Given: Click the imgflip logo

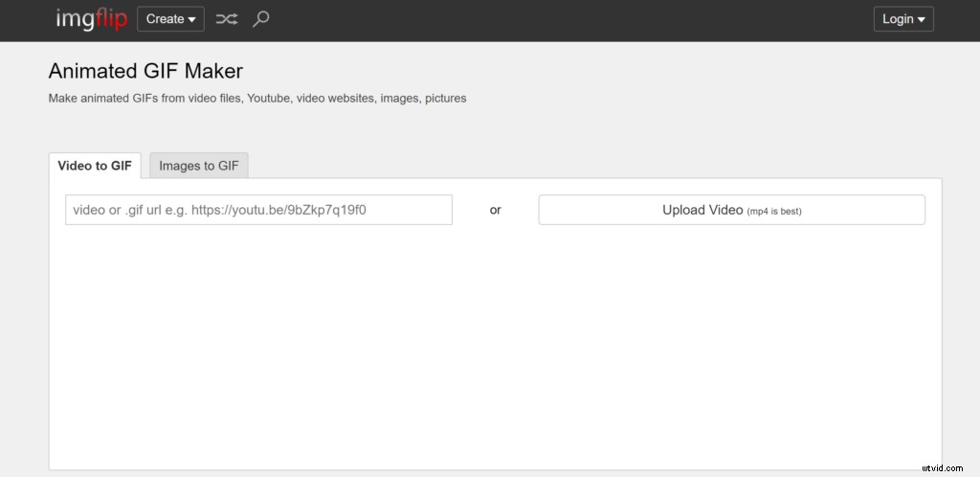Looking at the screenshot, I should click(x=90, y=19).
